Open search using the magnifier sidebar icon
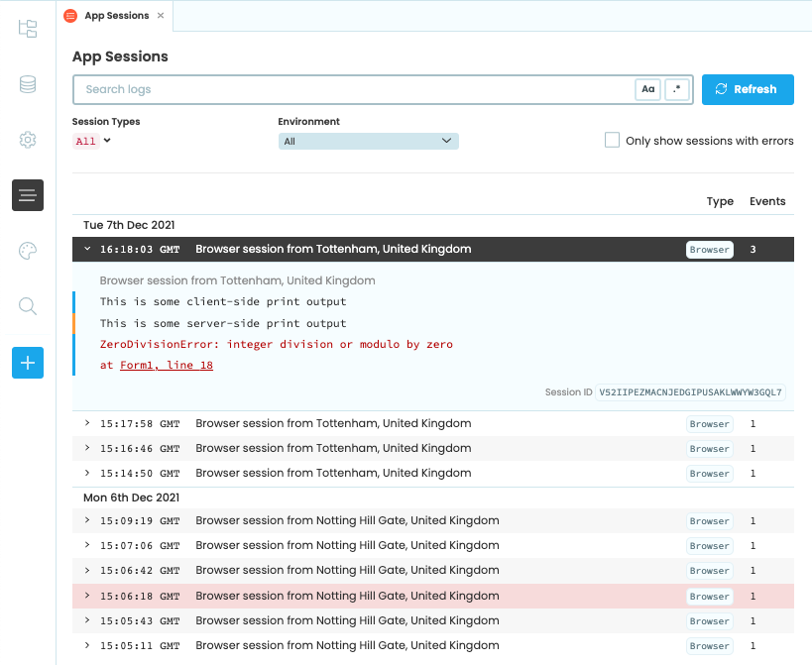Viewport: 812px width, 665px height. click(x=27, y=306)
